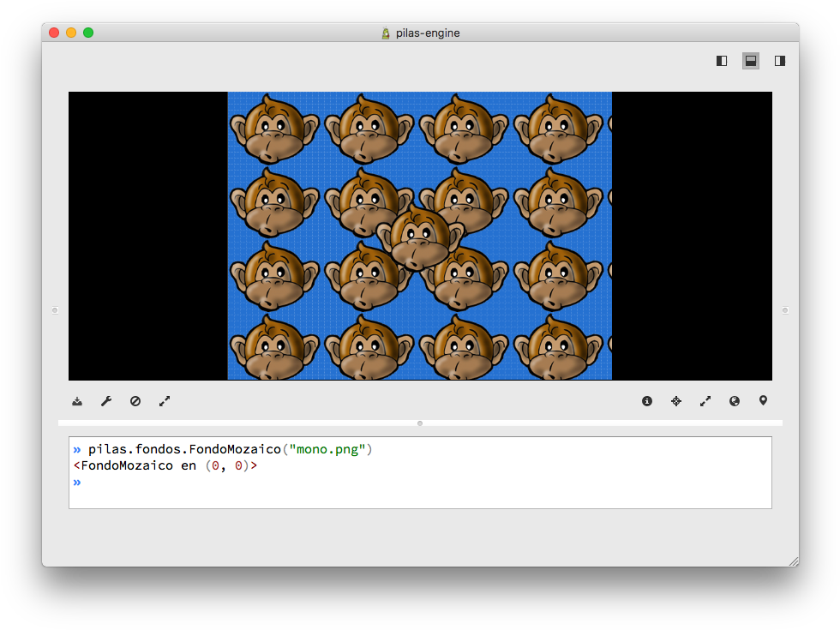The width and height of the screenshot is (840, 630).
Task: Toggle the right side panel layout icon
Action: click(780, 61)
